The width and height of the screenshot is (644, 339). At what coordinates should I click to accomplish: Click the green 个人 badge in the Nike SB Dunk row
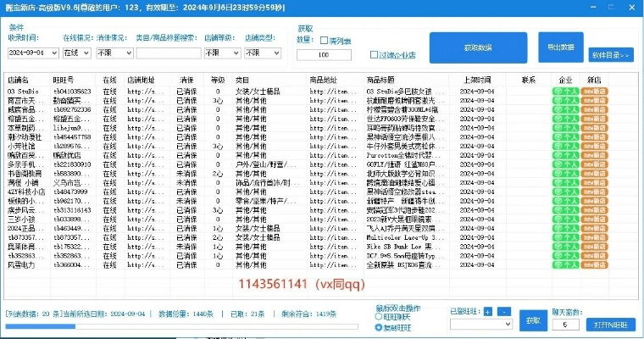tap(565, 247)
